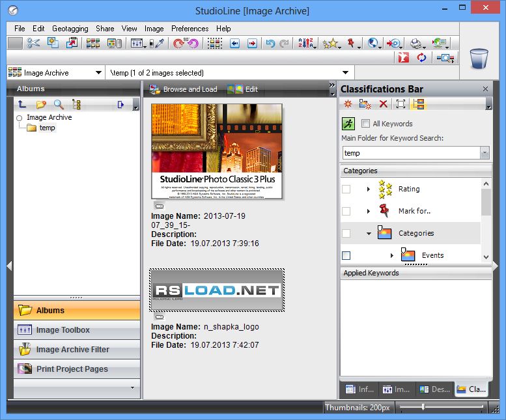Click the new folder icon in Albums toolbar
The image size is (506, 420).
41,104
